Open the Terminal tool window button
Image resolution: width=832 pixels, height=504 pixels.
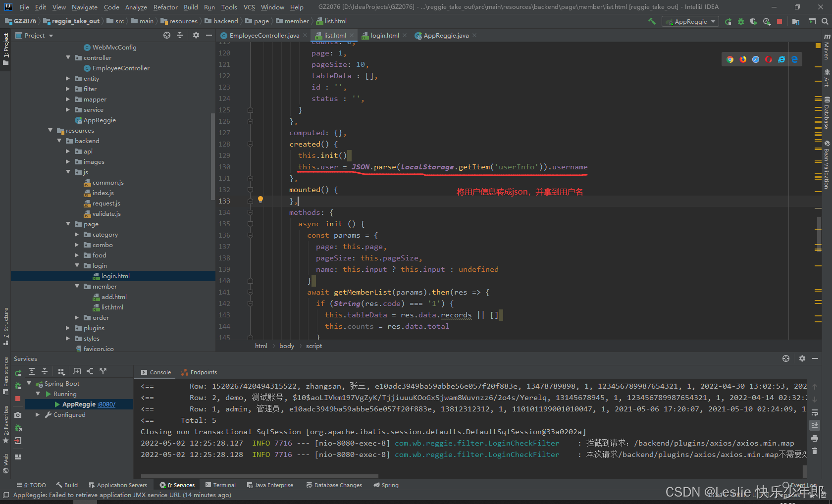[x=220, y=485]
